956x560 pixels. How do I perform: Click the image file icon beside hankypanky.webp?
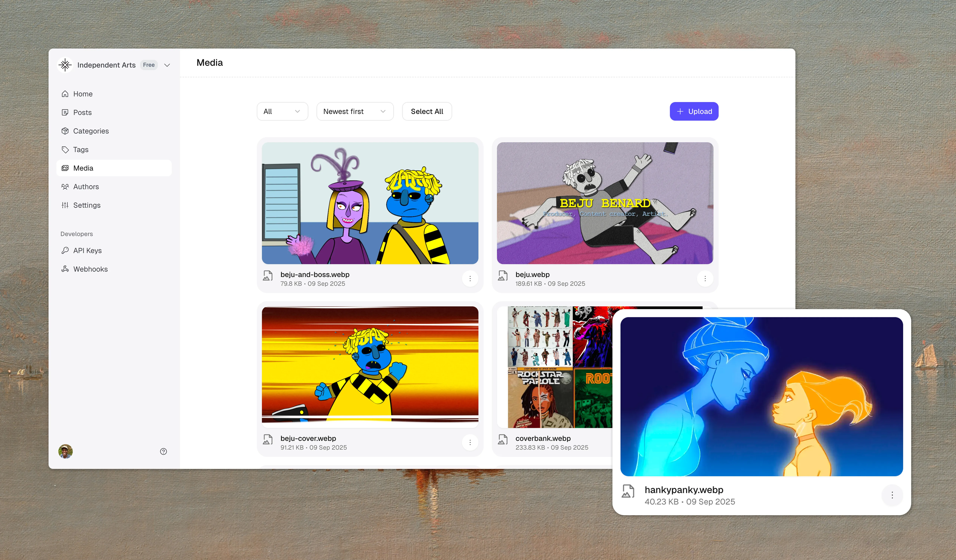(x=628, y=491)
